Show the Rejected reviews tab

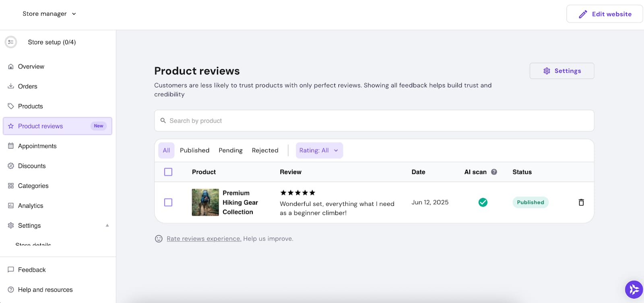tap(265, 150)
